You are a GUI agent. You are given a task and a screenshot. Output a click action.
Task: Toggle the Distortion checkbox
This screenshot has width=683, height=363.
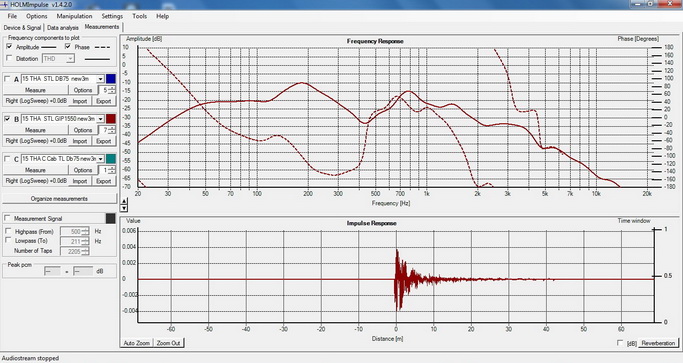(x=9, y=58)
